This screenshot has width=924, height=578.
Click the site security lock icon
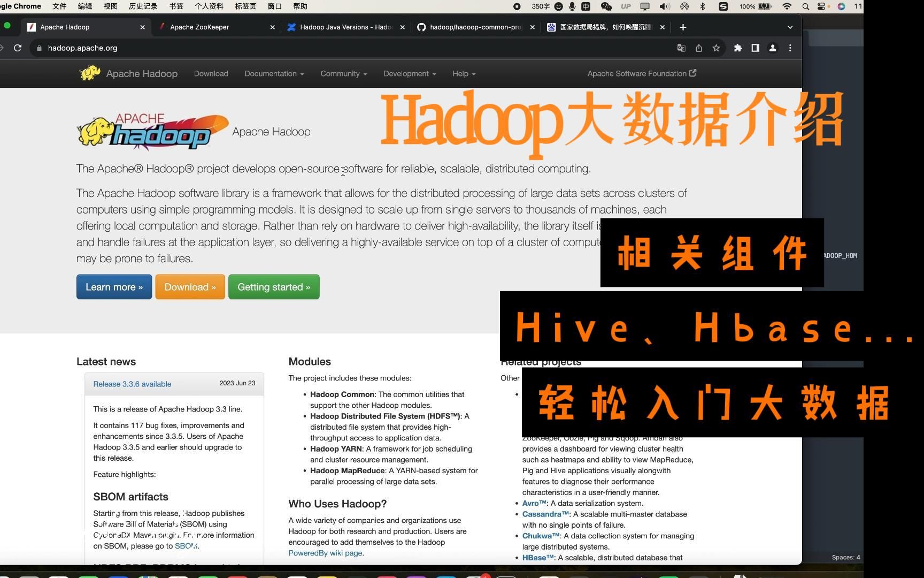pyautogui.click(x=38, y=48)
